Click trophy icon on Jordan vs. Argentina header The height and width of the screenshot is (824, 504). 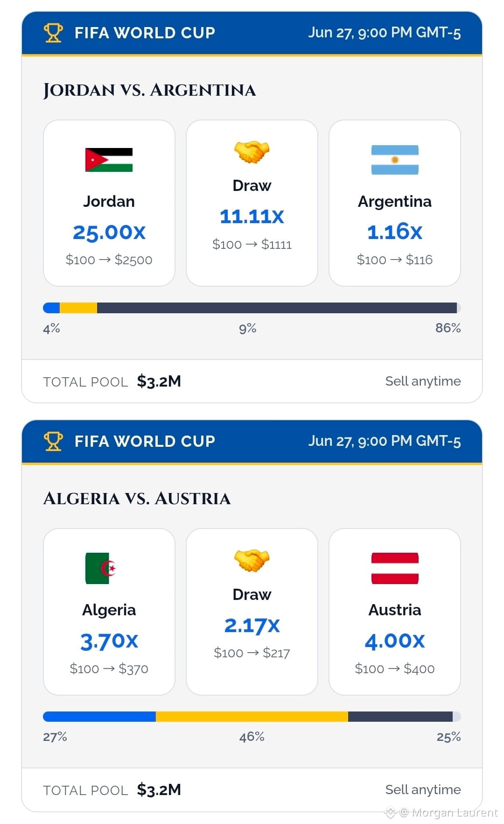tap(53, 33)
